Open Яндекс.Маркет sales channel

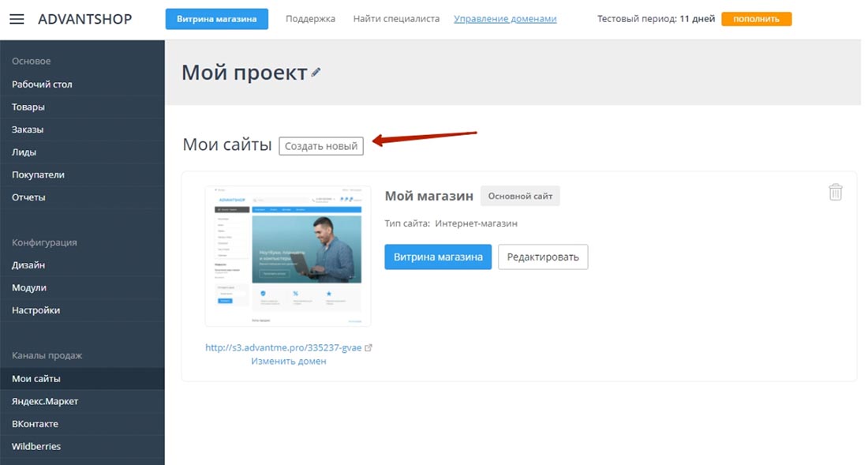pos(82,401)
